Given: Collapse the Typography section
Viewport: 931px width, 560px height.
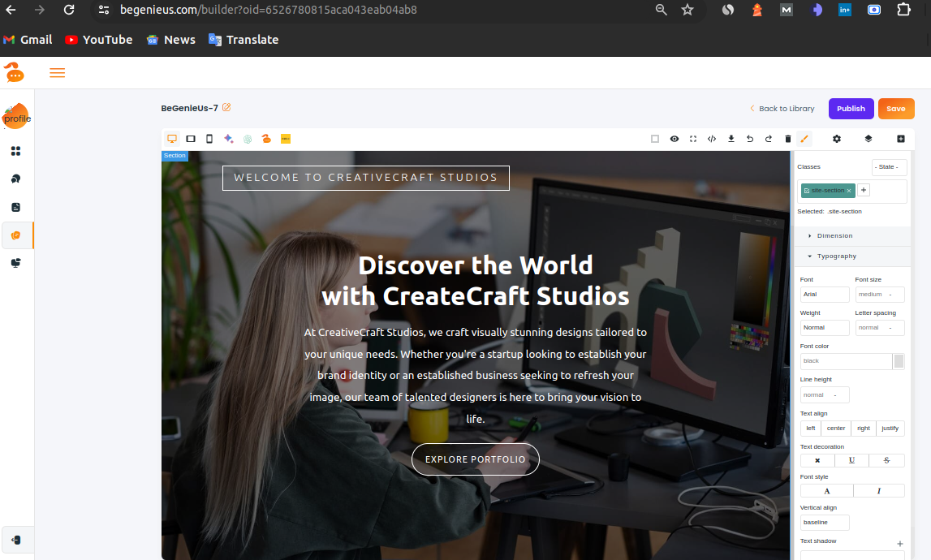Looking at the screenshot, I should (x=836, y=256).
